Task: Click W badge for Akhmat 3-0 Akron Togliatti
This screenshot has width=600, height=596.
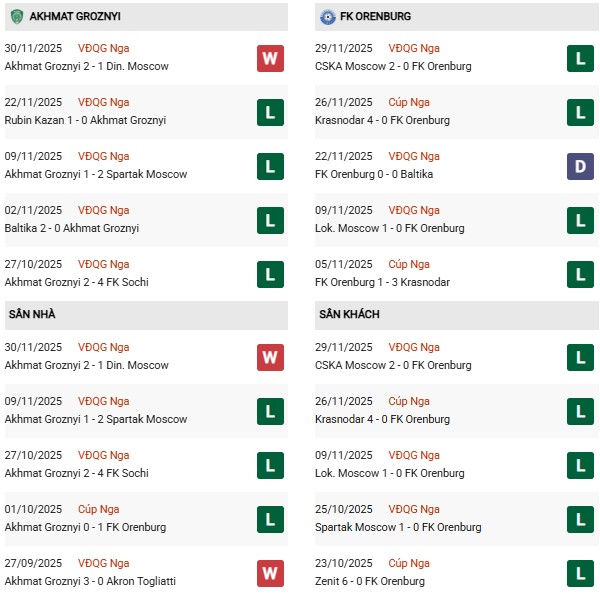Action: coord(270,573)
